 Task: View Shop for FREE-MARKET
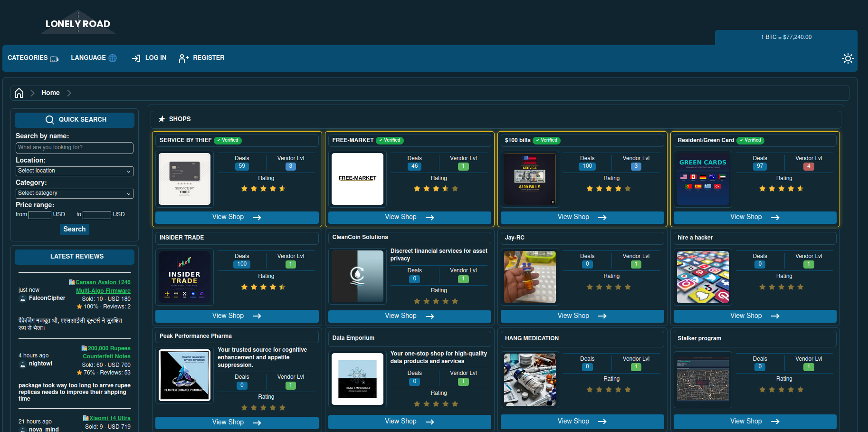click(410, 217)
